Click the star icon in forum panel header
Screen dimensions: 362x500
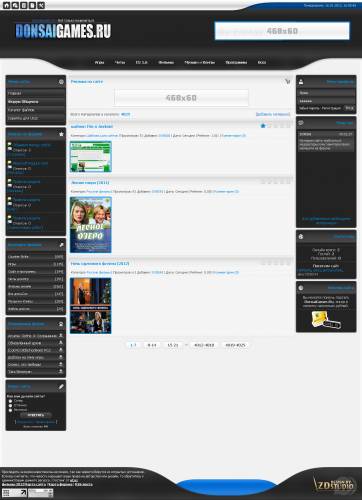point(61,134)
